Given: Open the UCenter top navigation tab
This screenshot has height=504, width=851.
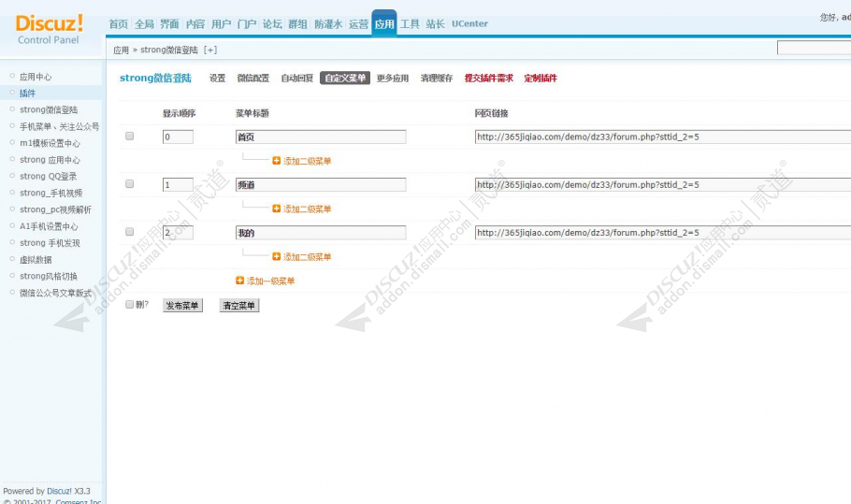Looking at the screenshot, I should tap(469, 24).
